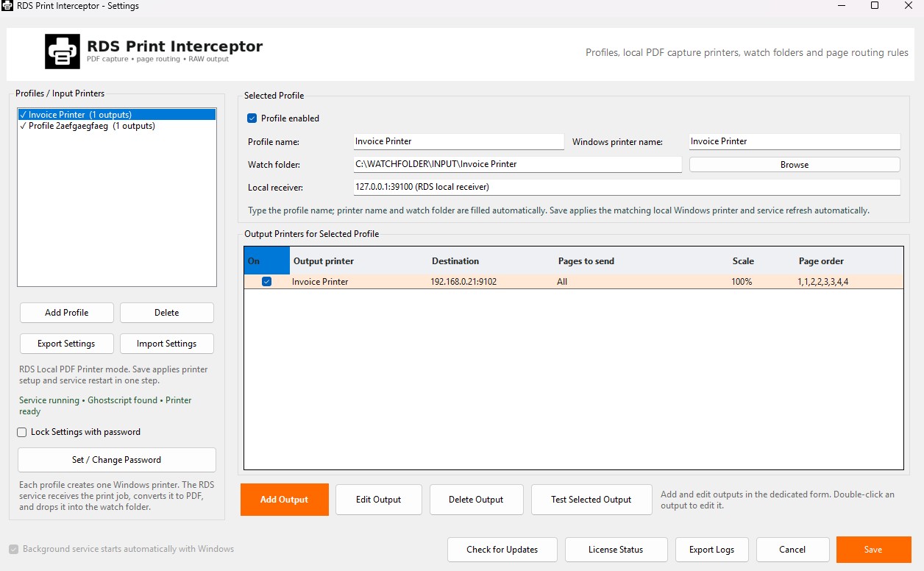Click the 100% scale cell
This screenshot has height=571, width=924.
point(742,282)
